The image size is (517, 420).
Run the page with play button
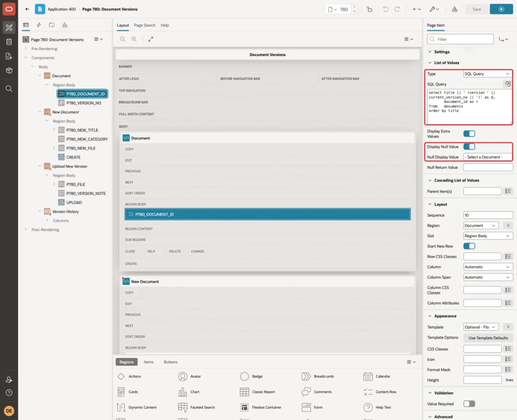[x=501, y=9]
